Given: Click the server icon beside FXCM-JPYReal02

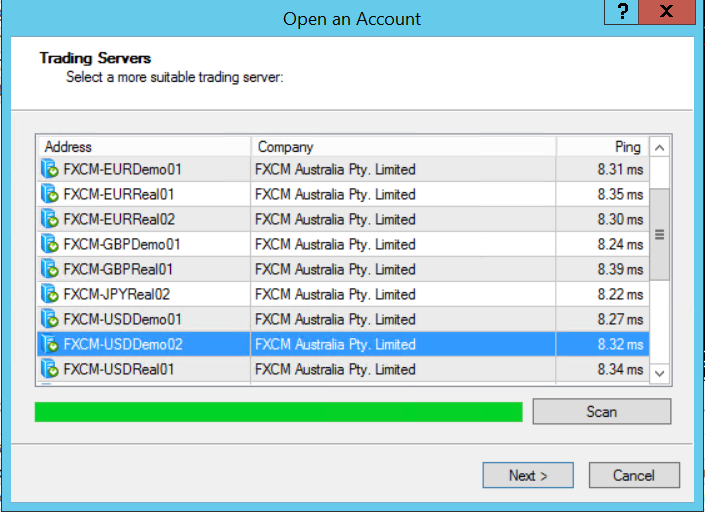Looking at the screenshot, I should click(x=49, y=294).
